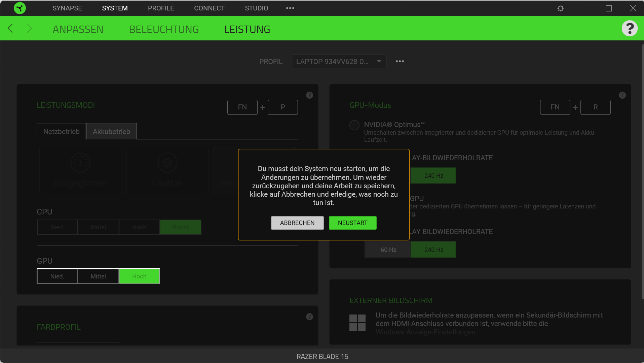Expand the Profil dropdown
The height and width of the screenshot is (363, 644).
coord(339,62)
